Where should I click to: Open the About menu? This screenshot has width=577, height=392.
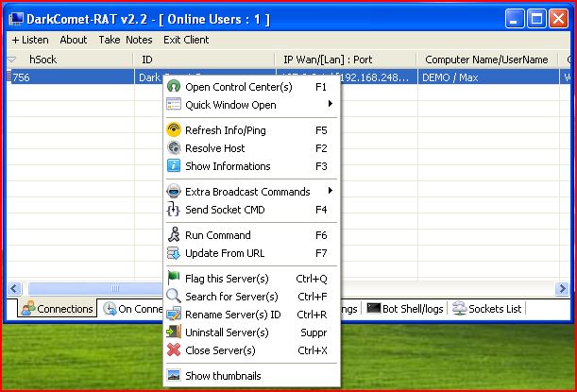(x=74, y=40)
